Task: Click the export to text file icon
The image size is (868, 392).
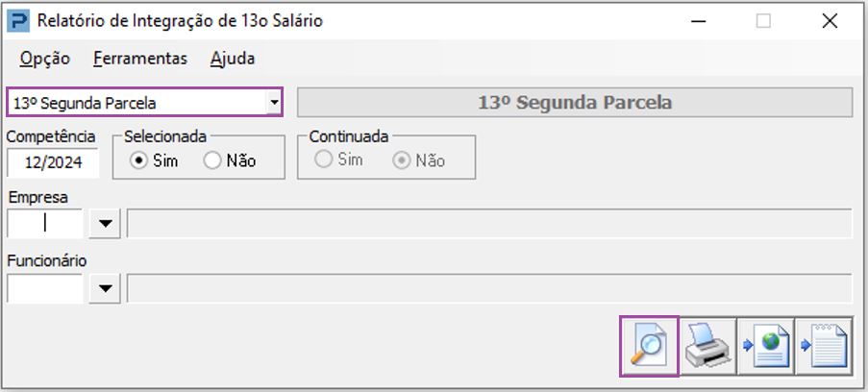Action: point(824,346)
